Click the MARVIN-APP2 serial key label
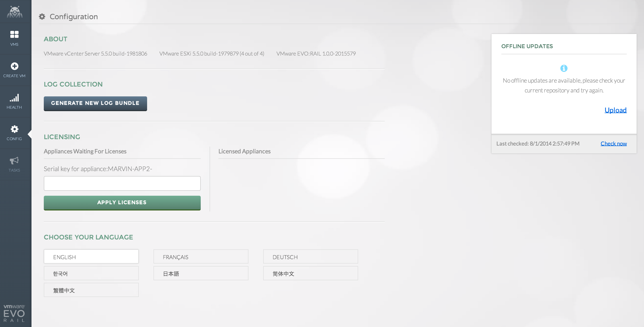Viewport: 644px width, 327px height. click(98, 169)
